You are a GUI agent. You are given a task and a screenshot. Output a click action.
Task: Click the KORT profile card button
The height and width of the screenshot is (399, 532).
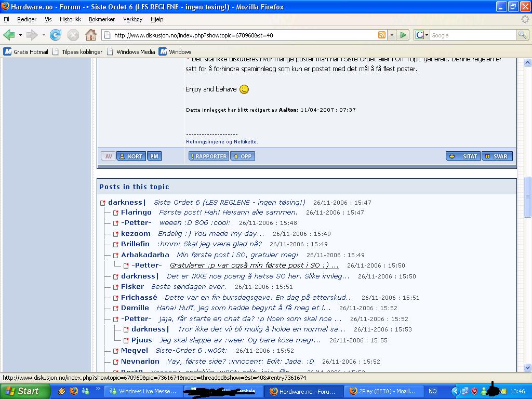tap(131, 156)
